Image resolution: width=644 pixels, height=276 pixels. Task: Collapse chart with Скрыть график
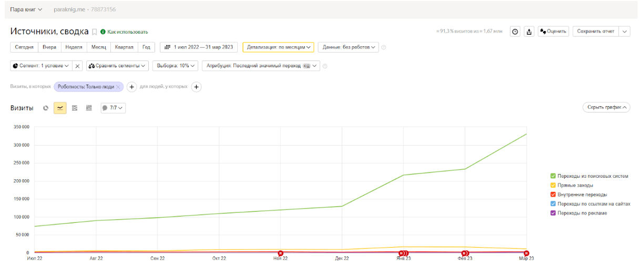(606, 107)
